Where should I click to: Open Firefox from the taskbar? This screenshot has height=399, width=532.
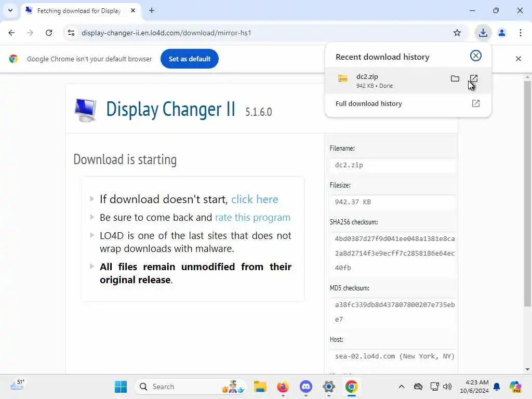283,387
